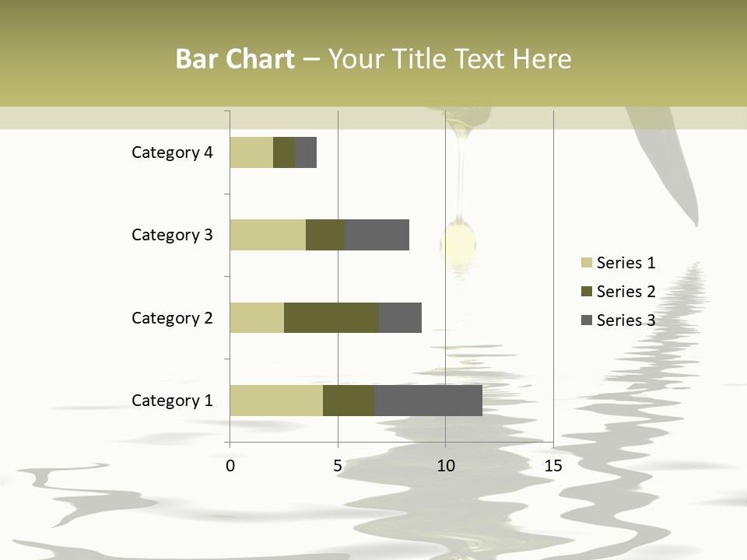Select the Series 2 legend color swatch
747x560 pixels.
586,292
